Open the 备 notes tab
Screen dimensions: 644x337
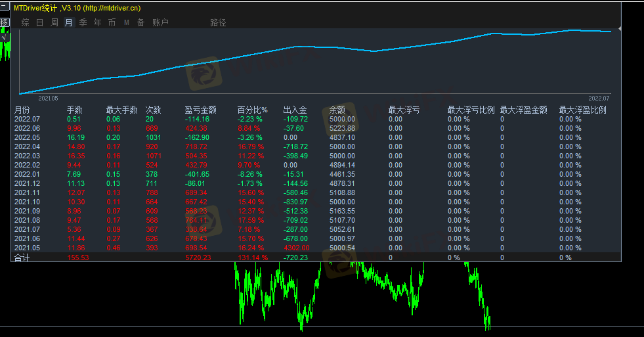140,22
